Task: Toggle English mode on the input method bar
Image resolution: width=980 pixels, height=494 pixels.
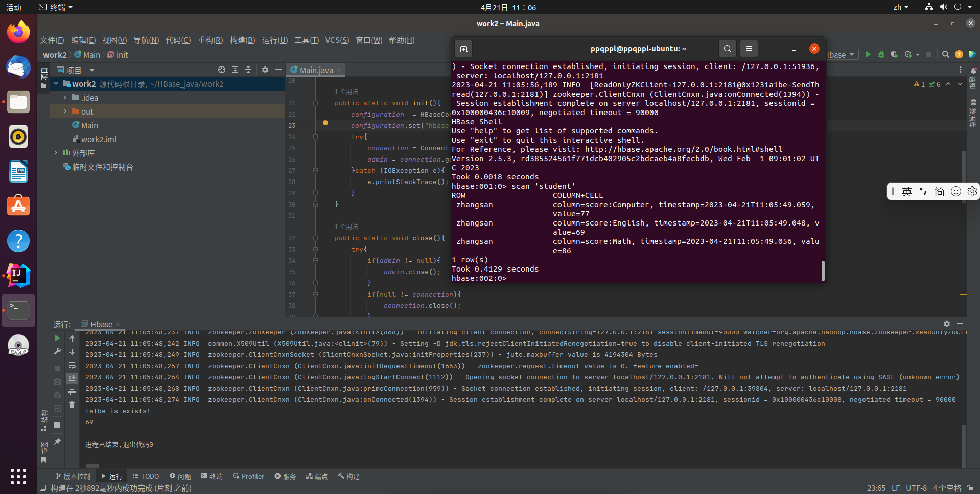Action: pos(907,191)
